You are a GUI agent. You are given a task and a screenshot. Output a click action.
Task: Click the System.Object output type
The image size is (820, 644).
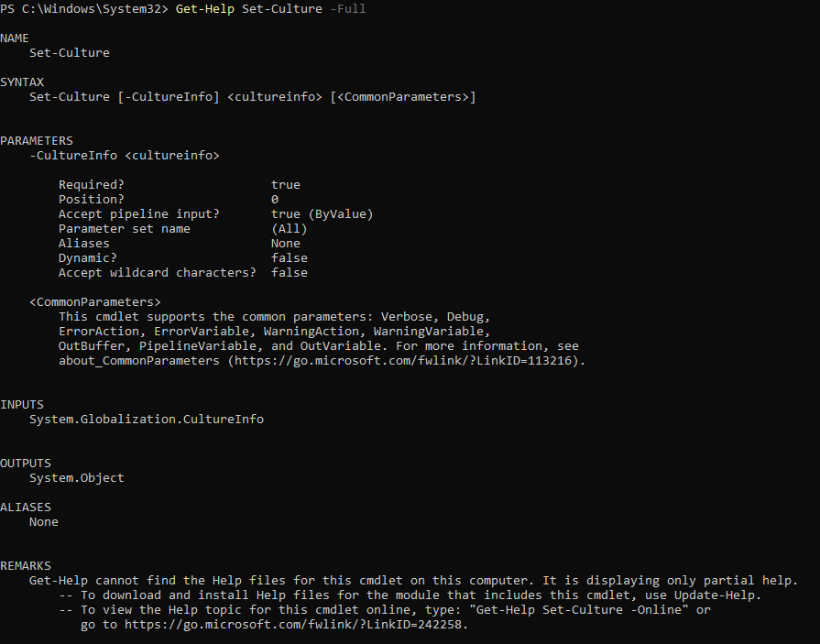point(77,478)
